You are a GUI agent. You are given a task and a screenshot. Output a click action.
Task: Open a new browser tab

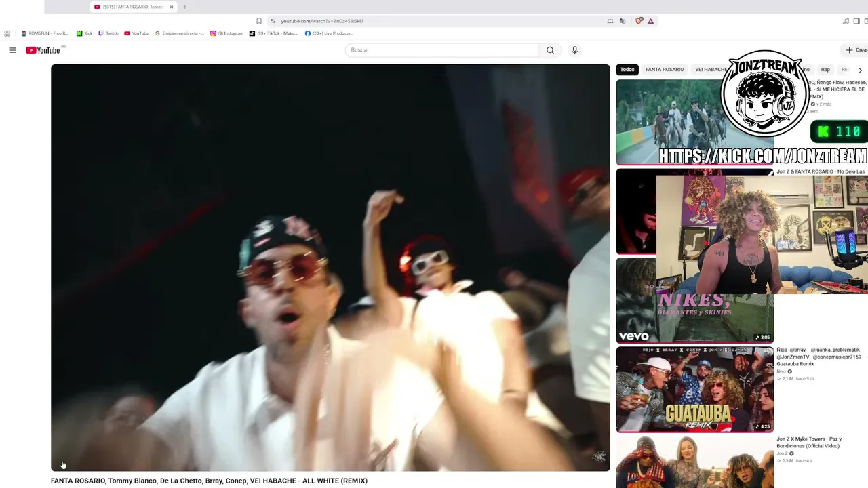(x=184, y=7)
